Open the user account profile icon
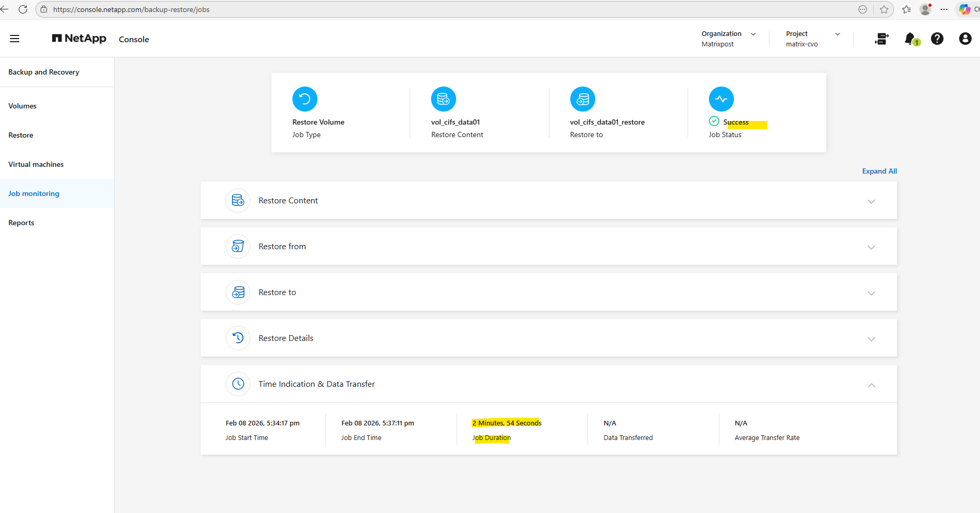 965,39
